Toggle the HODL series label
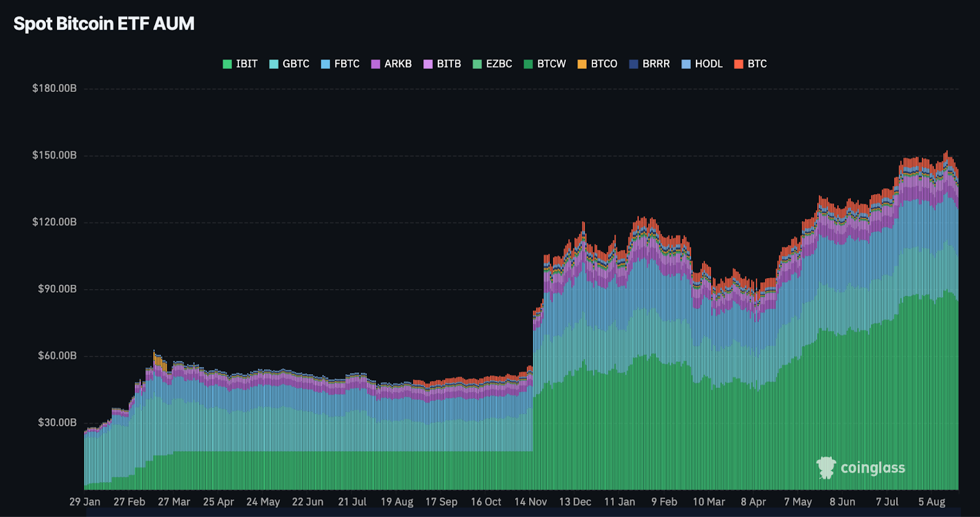The height and width of the screenshot is (517, 980). point(709,64)
